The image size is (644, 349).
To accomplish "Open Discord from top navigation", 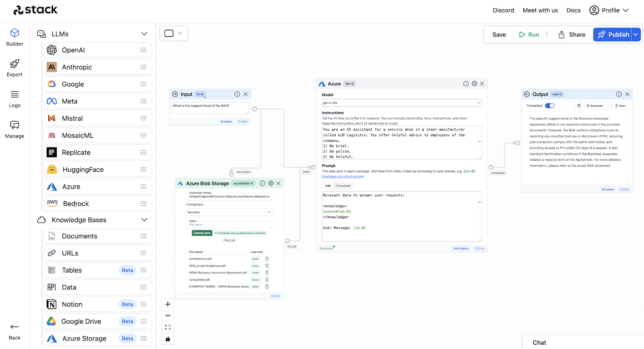I will point(504,10).
